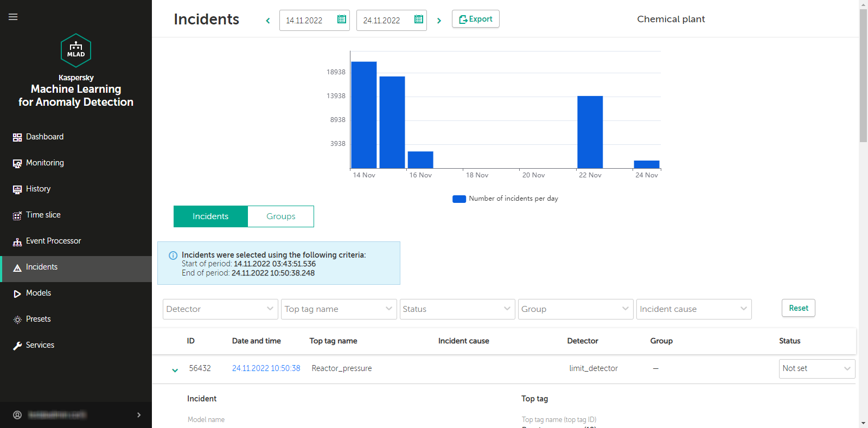Export the incidents list
This screenshot has height=428, width=868.
click(x=475, y=19)
